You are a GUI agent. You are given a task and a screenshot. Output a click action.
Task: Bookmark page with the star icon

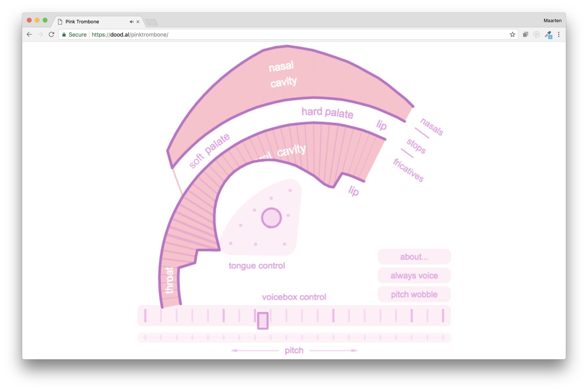[x=512, y=34]
